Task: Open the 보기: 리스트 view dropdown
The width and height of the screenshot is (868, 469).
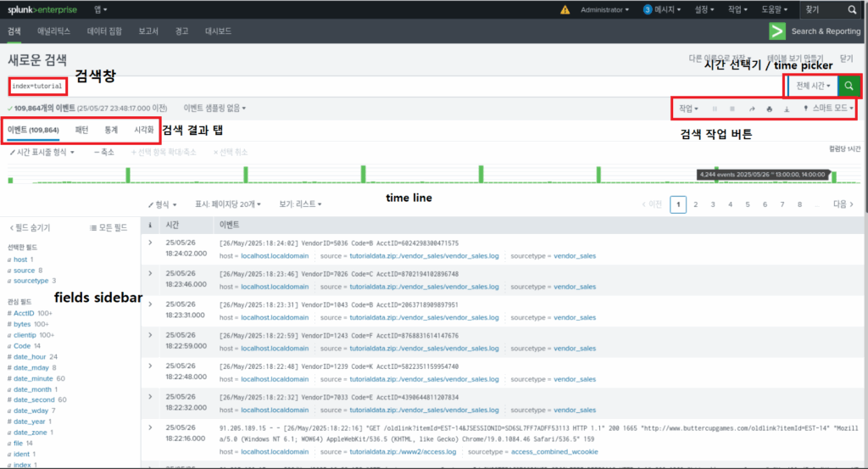Action: (x=300, y=204)
